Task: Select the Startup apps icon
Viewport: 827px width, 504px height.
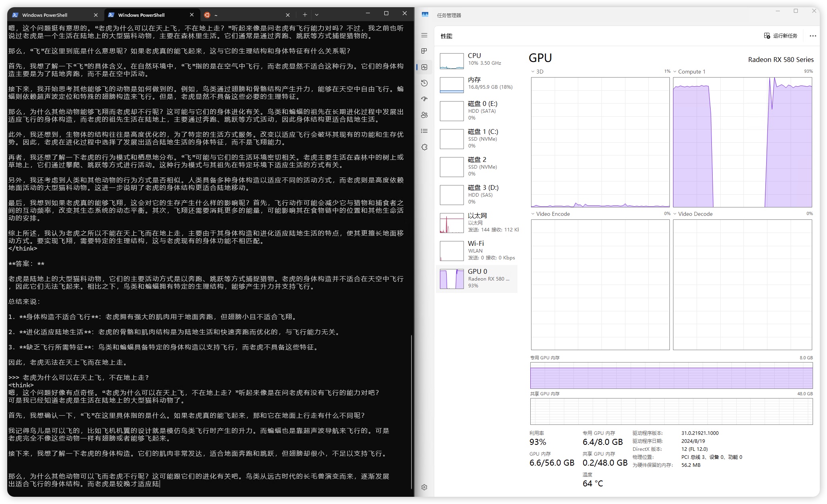Action: point(424,99)
